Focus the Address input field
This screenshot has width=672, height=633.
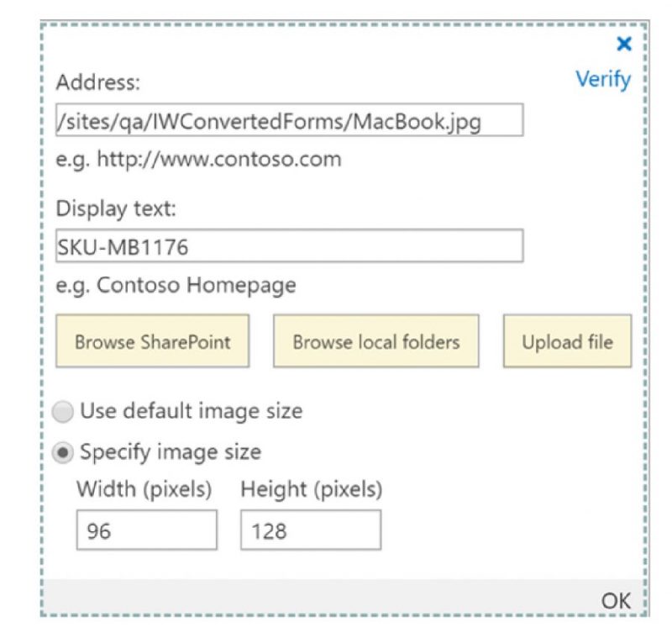pos(289,120)
